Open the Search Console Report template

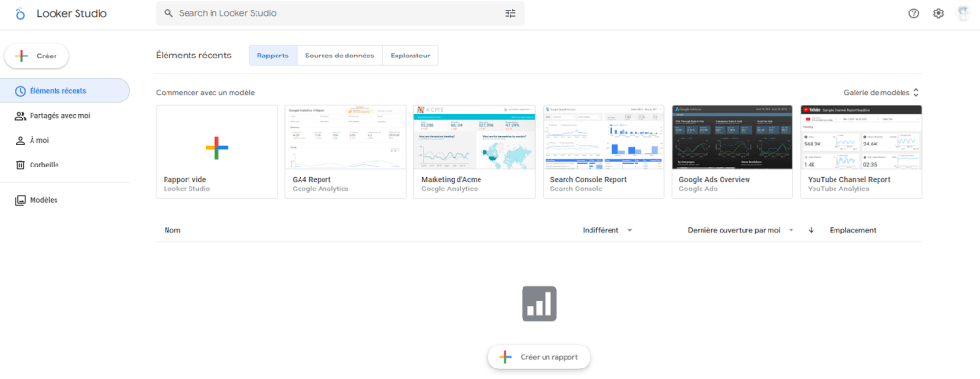click(x=603, y=152)
